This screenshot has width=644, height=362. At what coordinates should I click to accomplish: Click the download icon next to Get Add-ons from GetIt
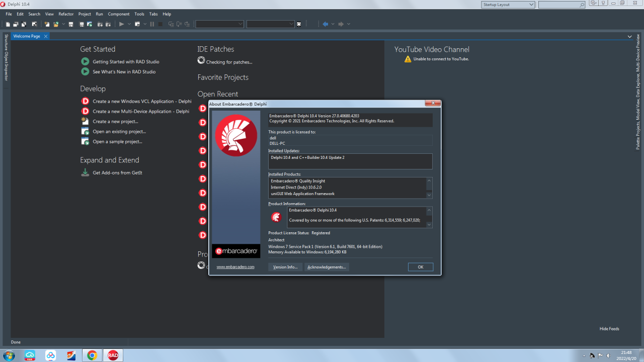pyautogui.click(x=85, y=172)
